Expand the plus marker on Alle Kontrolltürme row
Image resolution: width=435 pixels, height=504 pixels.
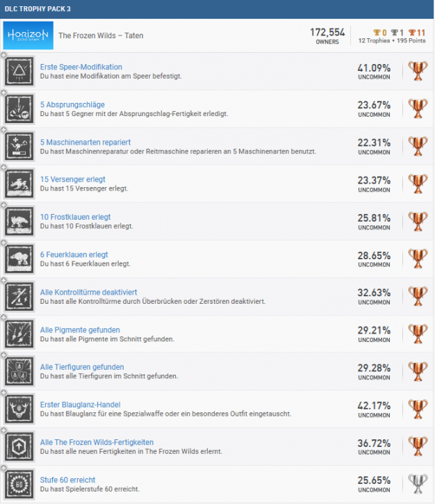(3, 280)
